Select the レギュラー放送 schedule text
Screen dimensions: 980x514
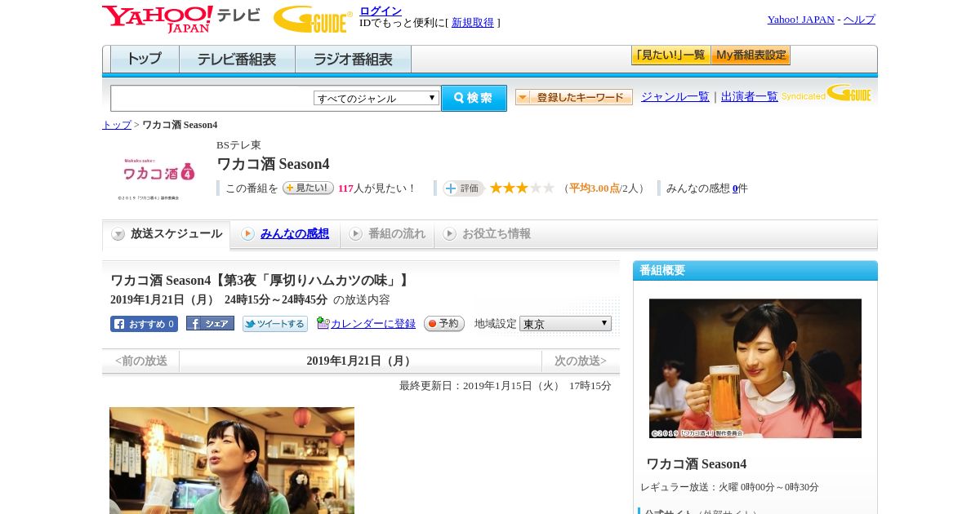point(729,487)
